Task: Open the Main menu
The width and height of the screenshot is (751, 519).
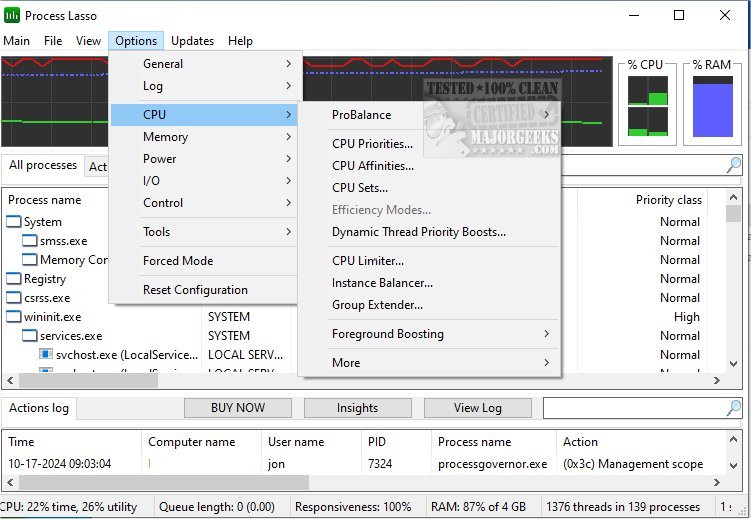Action: point(16,41)
